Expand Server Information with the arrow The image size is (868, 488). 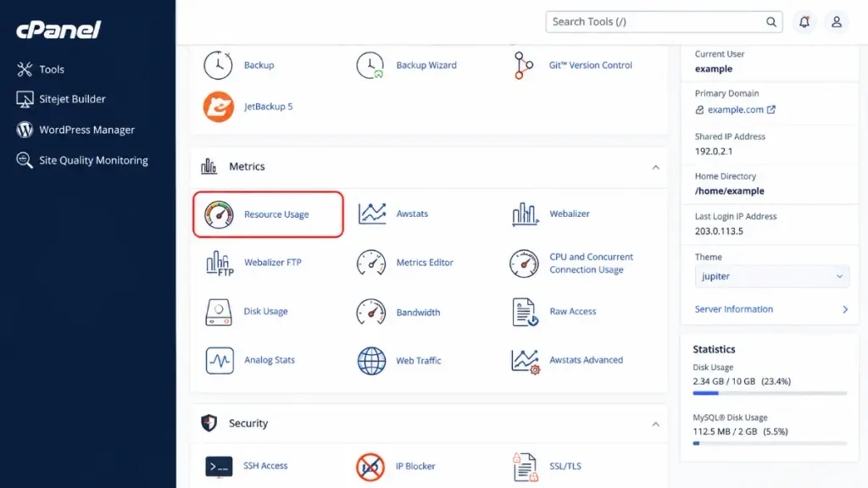click(x=845, y=309)
